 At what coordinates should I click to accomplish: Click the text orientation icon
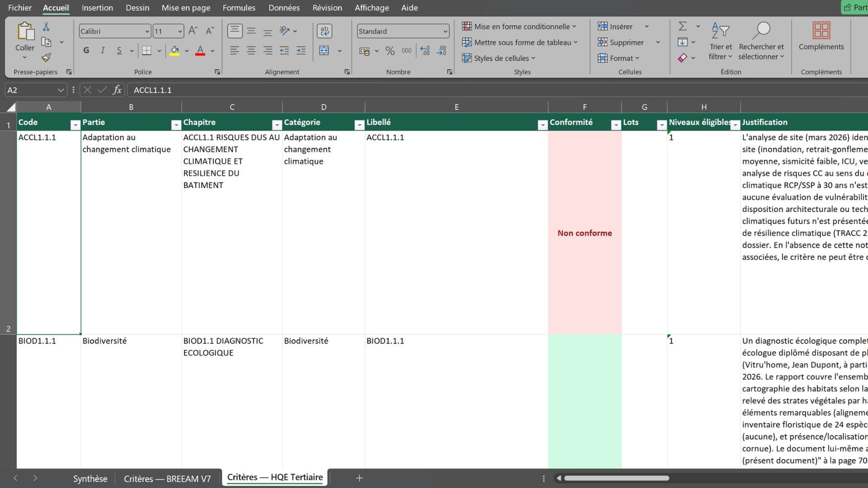point(284,31)
